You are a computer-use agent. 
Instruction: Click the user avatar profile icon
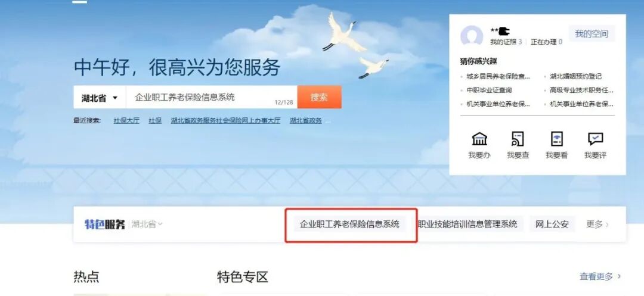click(472, 36)
